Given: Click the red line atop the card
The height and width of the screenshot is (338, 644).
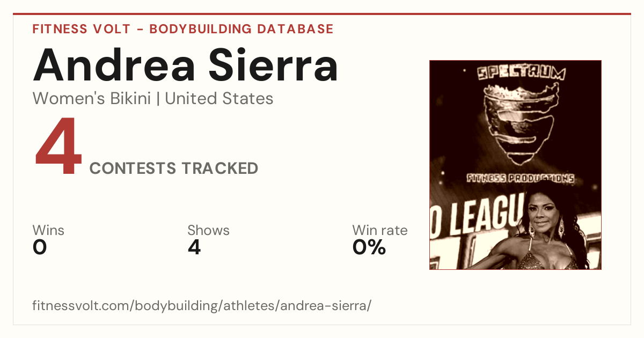Looking at the screenshot, I should pos(322,14).
